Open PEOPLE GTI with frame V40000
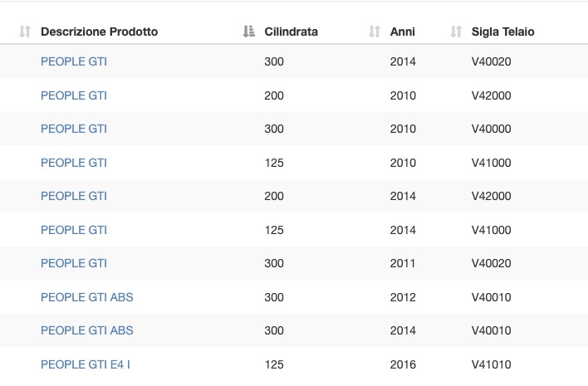Screen dimensions: 588x386 73,129
